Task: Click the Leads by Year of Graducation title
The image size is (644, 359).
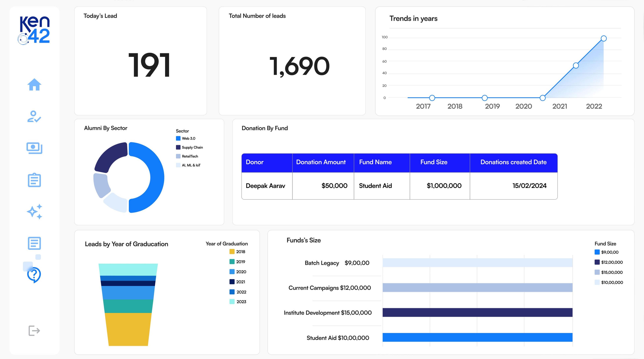Action: [126, 244]
